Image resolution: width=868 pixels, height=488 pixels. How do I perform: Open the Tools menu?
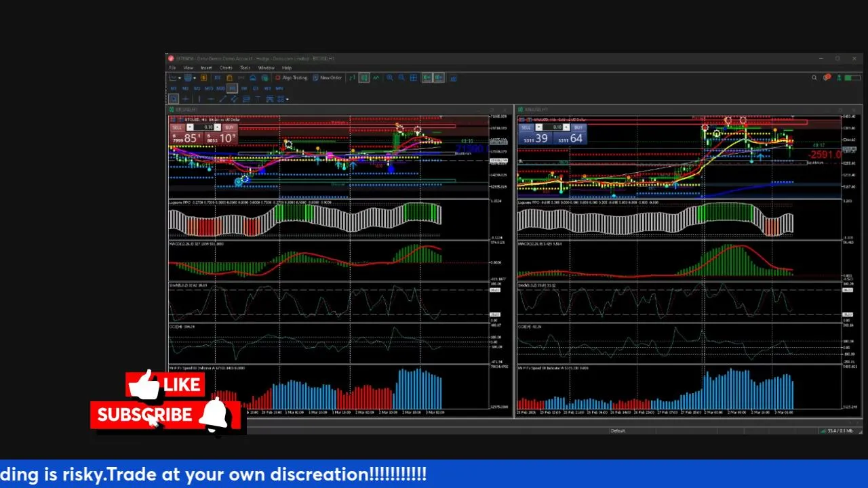point(245,68)
